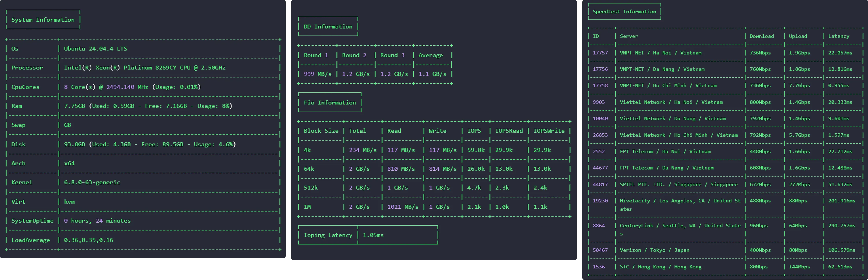The height and width of the screenshot is (280, 868).
Task: Select the STC Hong Kong server entry
Action: (661, 267)
